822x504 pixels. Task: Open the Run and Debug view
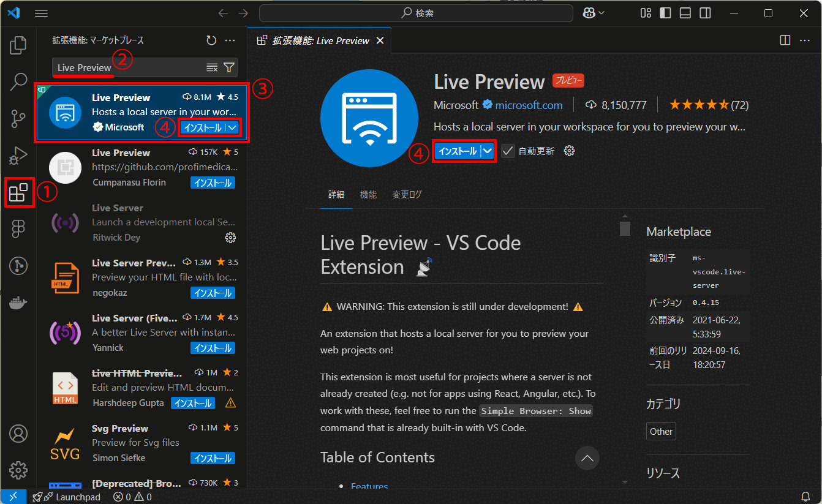(x=18, y=155)
